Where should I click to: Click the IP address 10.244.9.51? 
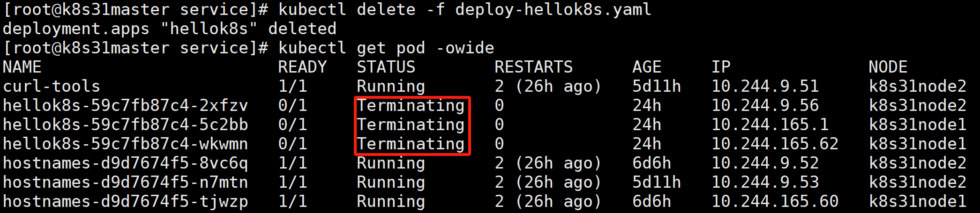(x=765, y=86)
